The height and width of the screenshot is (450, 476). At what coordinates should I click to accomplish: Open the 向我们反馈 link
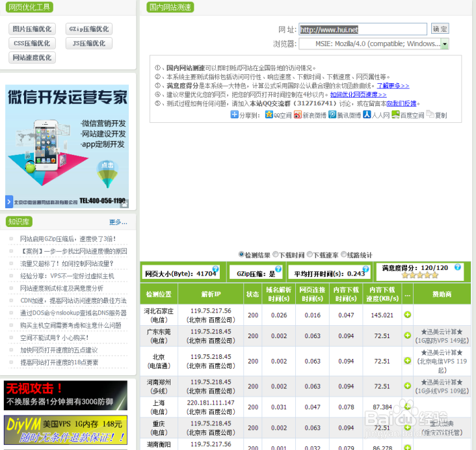tap(401, 103)
